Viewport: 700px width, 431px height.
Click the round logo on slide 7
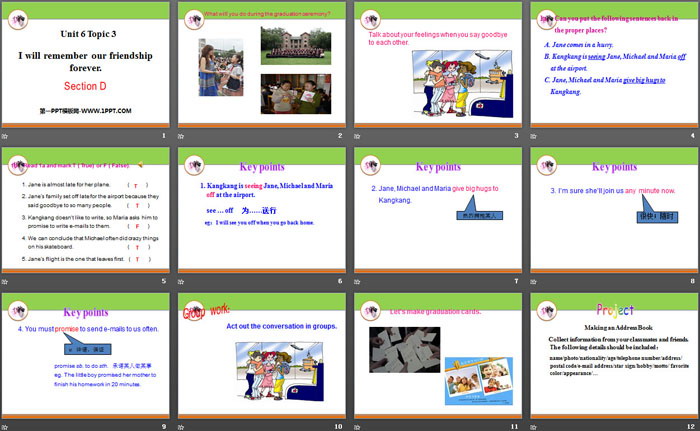[370, 165]
